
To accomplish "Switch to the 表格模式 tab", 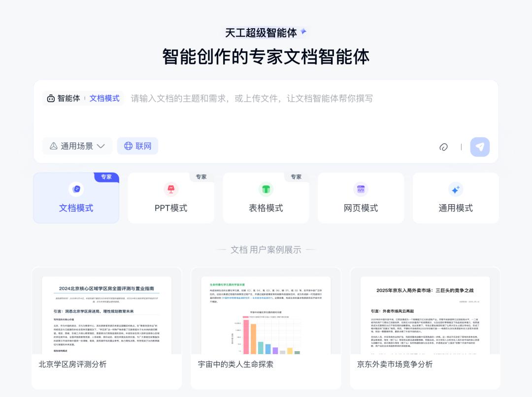I will click(x=266, y=208).
